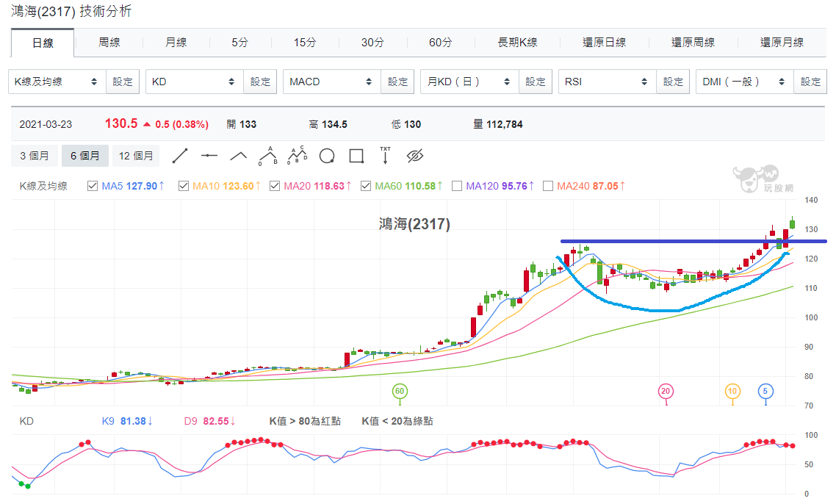This screenshot has height=504, width=836.
Task: Click the 鴻海(2317) chart title
Action: [x=414, y=223]
